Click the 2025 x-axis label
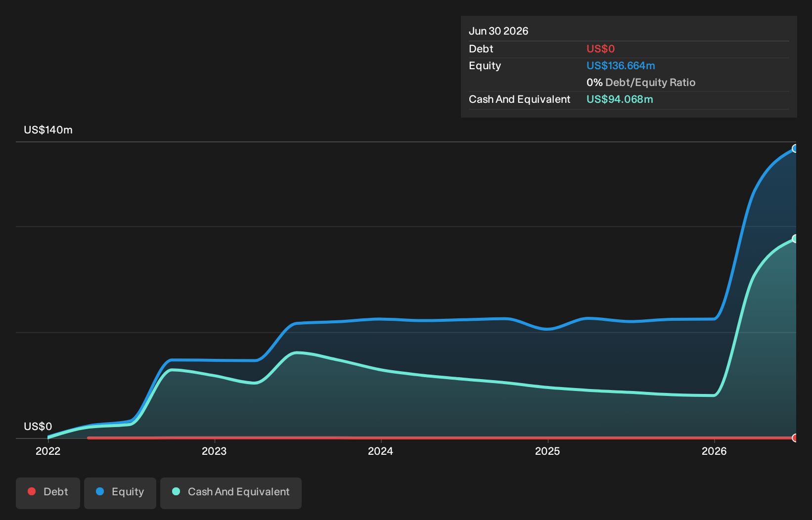This screenshot has width=812, height=520. point(547,451)
